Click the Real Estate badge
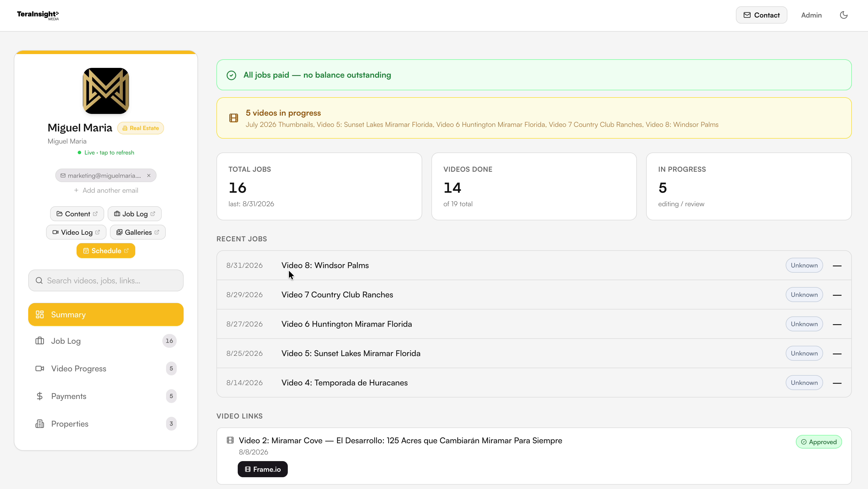This screenshot has width=868, height=489. click(140, 128)
